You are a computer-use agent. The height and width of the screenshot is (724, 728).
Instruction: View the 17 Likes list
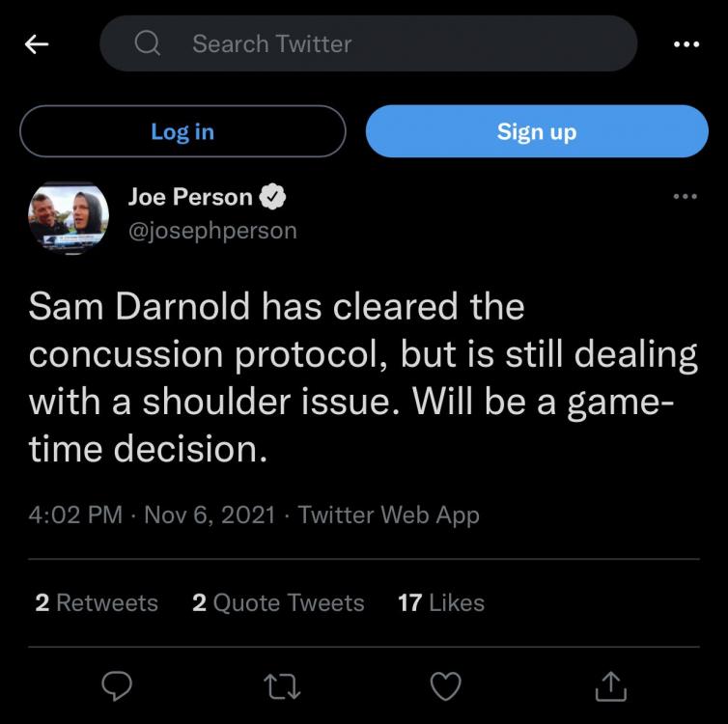(x=441, y=603)
